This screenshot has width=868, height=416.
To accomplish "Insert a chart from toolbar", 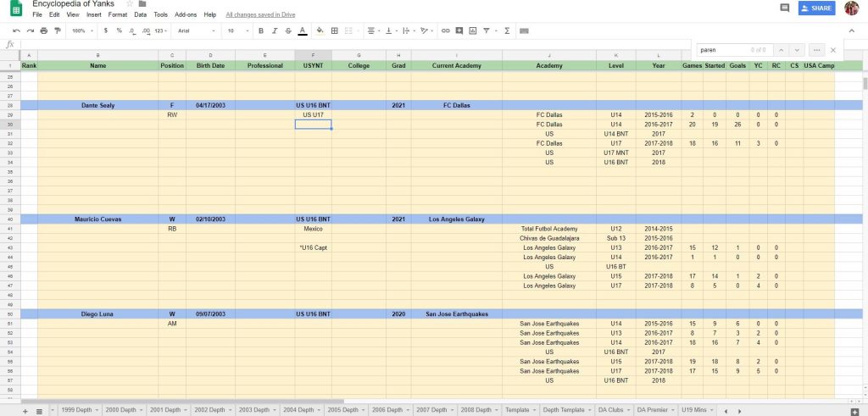I will (x=472, y=31).
